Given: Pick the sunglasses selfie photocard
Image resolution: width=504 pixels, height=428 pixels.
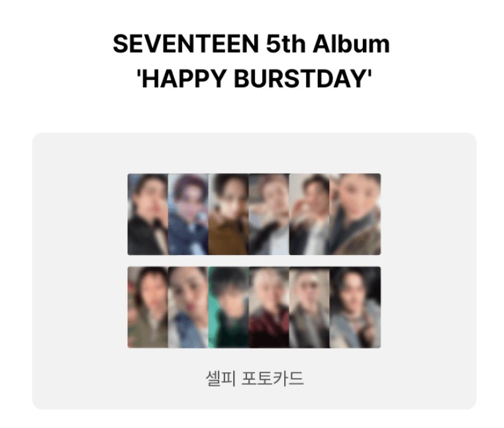Looking at the screenshot, I should [x=309, y=307].
